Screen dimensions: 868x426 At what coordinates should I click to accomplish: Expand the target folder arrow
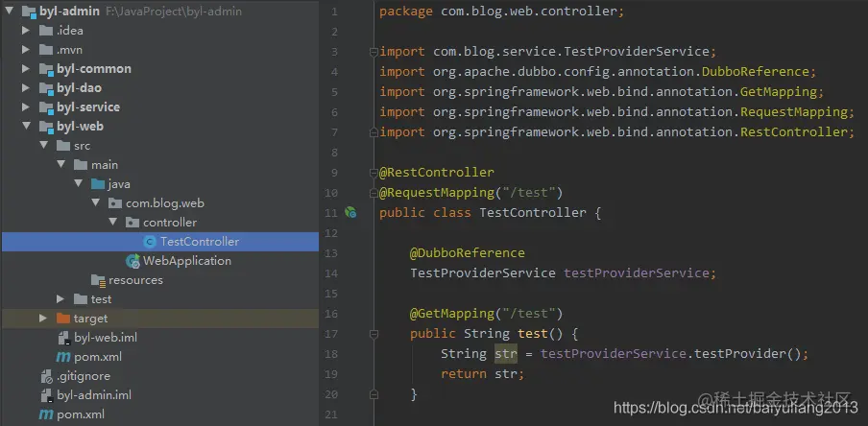(x=42, y=319)
